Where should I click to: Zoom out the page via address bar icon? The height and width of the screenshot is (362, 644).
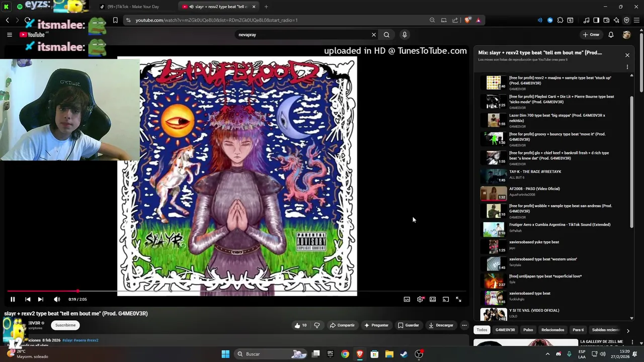point(432,20)
